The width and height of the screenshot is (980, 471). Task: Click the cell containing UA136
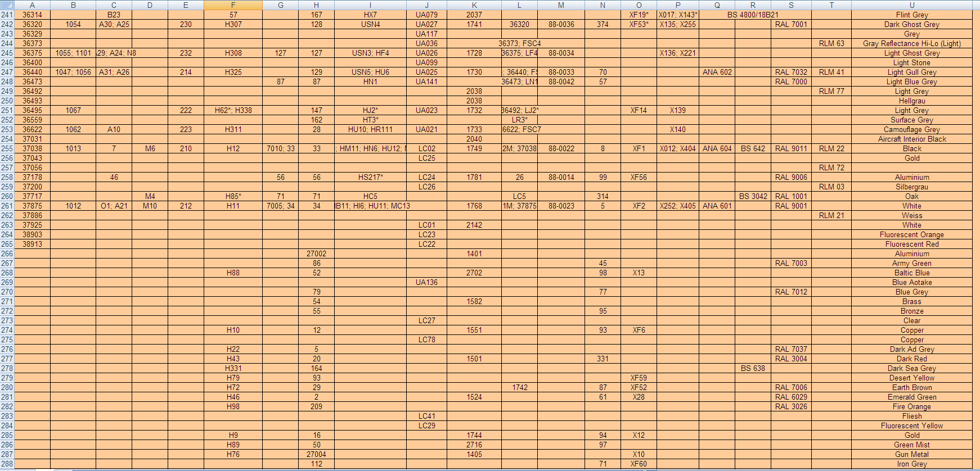tap(426, 283)
